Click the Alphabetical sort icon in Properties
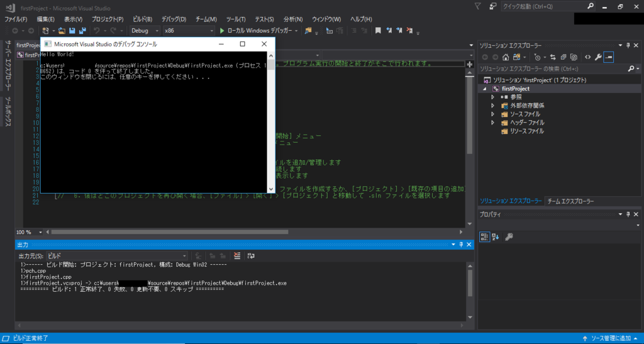 click(496, 237)
